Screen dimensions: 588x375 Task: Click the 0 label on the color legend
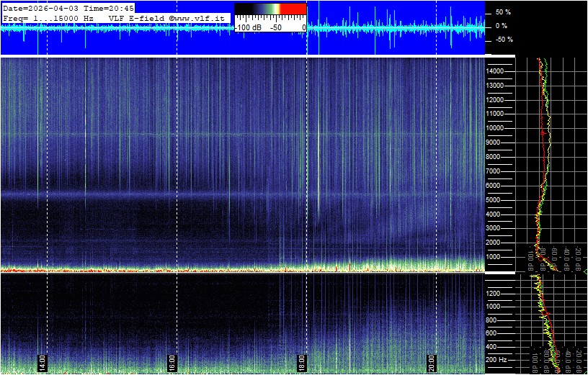pos(304,28)
